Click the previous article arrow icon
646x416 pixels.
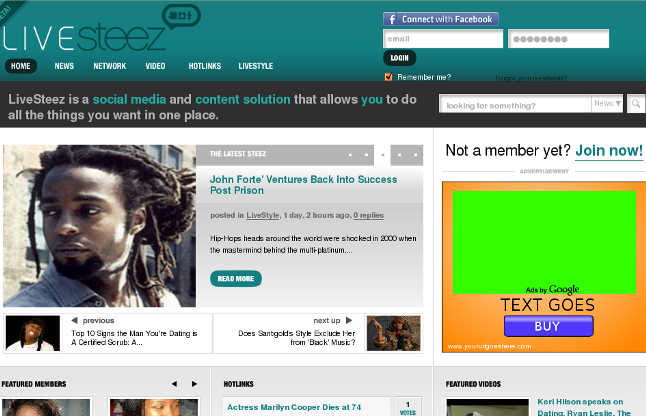pos(75,320)
